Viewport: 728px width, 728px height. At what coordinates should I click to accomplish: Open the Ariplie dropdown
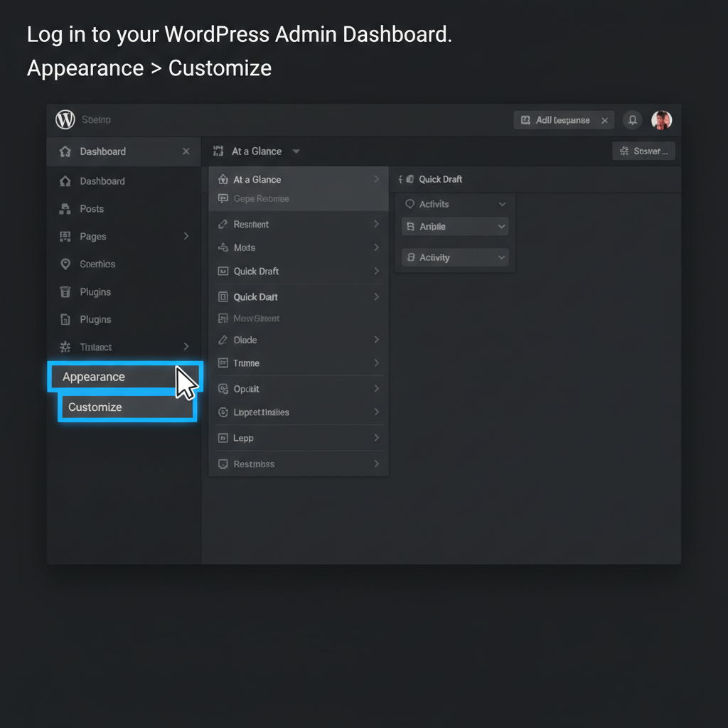coord(503,225)
